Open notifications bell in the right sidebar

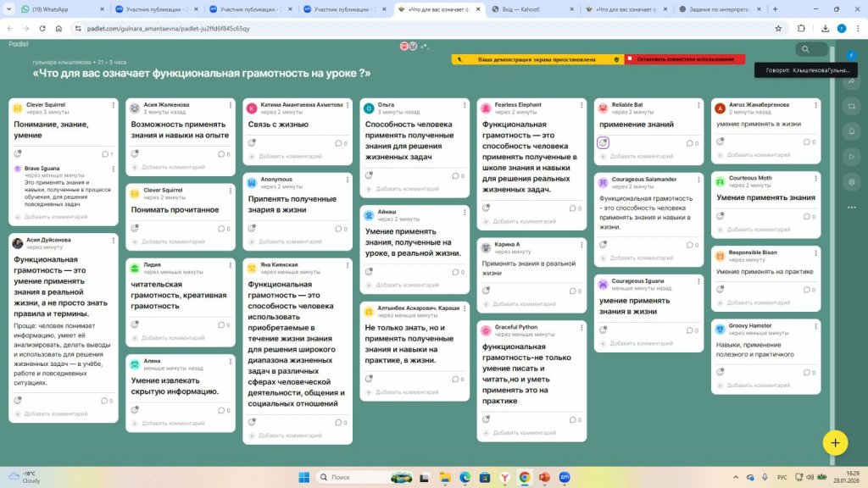pyautogui.click(x=852, y=131)
